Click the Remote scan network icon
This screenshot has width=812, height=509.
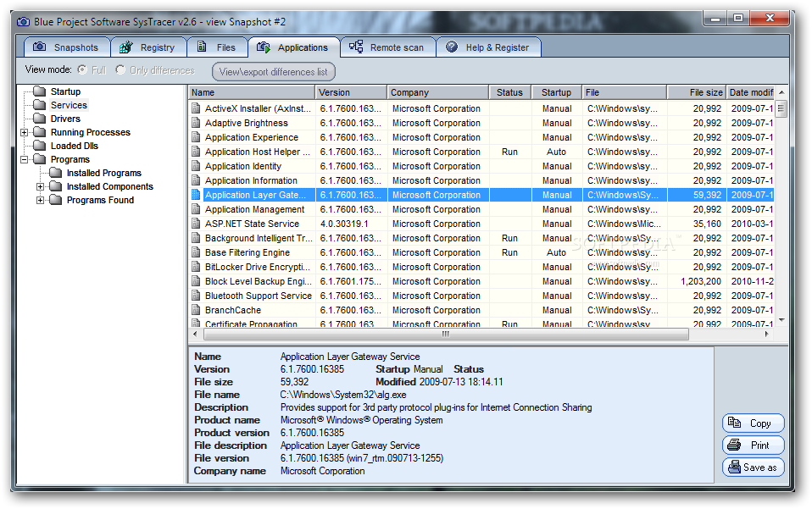coord(356,47)
